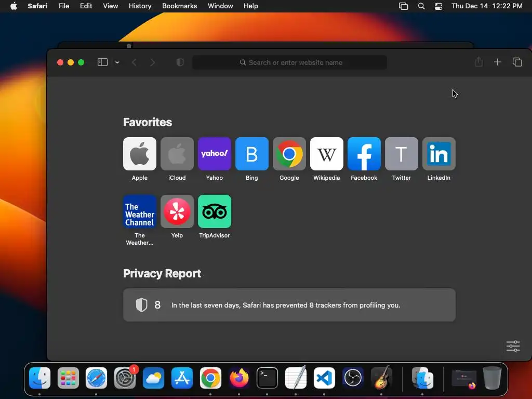The width and height of the screenshot is (532, 399).
Task: Open a new tab with plus button
Action: click(497, 62)
